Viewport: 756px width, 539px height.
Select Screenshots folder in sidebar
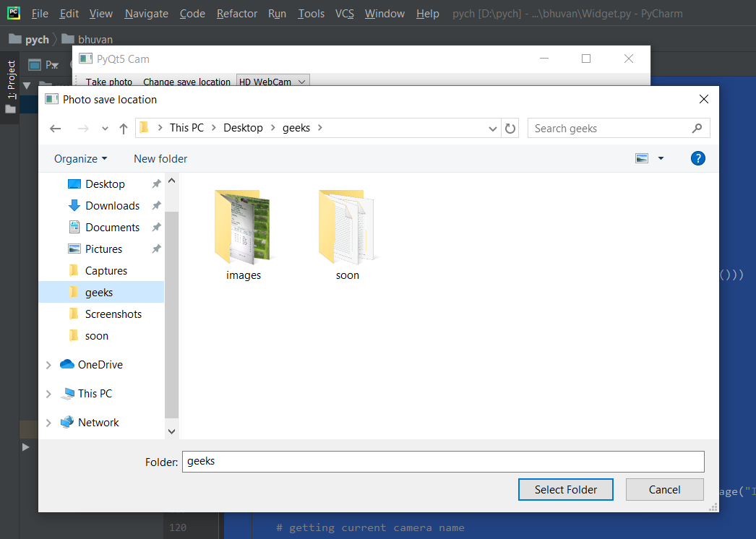(x=113, y=314)
